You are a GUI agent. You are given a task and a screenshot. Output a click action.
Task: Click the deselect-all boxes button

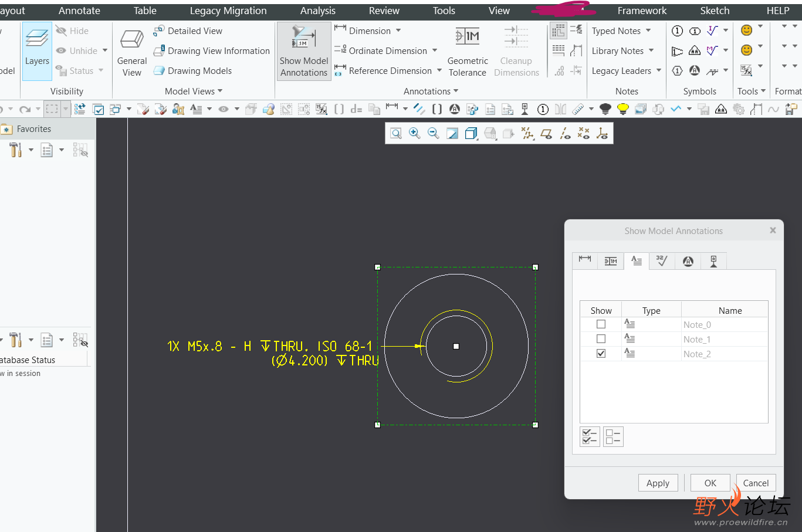click(613, 437)
